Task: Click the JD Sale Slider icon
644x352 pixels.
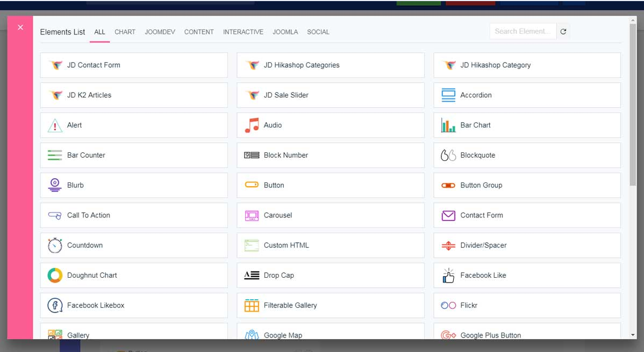Action: tap(252, 95)
